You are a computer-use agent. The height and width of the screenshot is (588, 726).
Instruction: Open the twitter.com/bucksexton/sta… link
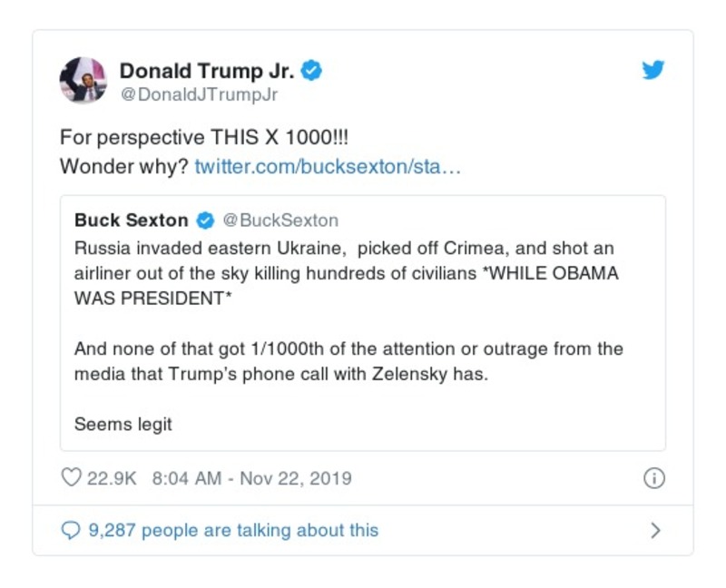click(x=328, y=167)
